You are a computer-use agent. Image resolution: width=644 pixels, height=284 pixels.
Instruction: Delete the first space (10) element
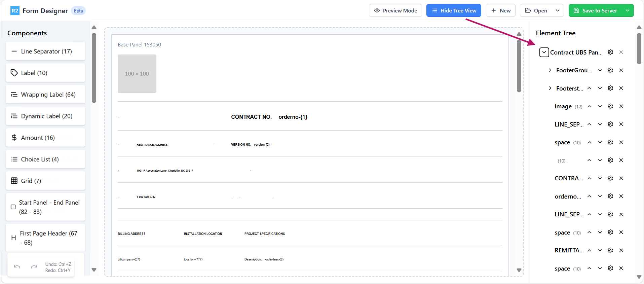621,142
